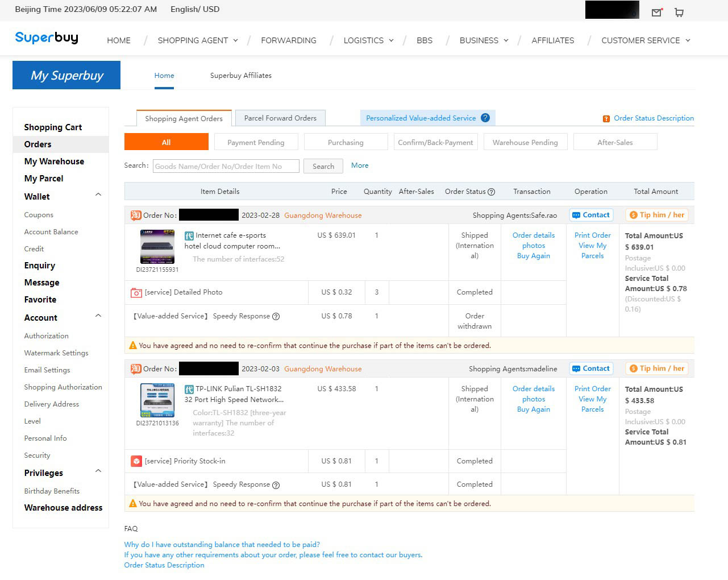
Task: Open the Superbuy Affiliates tab
Action: (241, 76)
